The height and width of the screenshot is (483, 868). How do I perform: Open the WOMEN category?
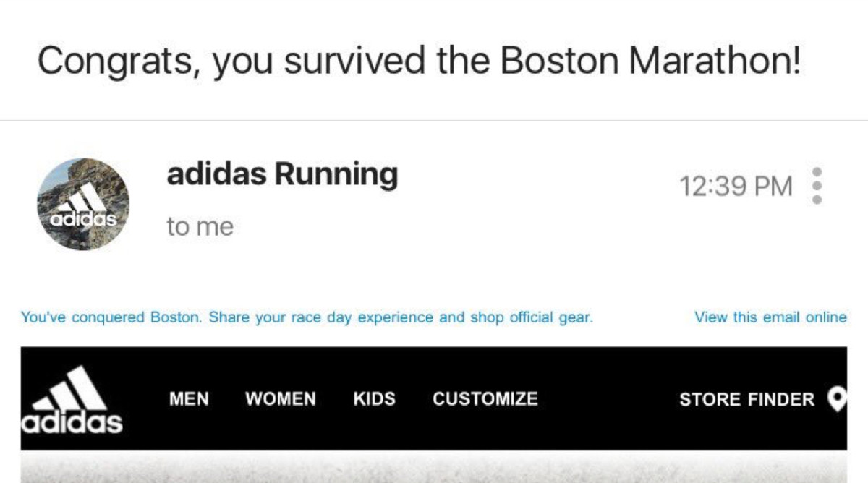tap(281, 398)
